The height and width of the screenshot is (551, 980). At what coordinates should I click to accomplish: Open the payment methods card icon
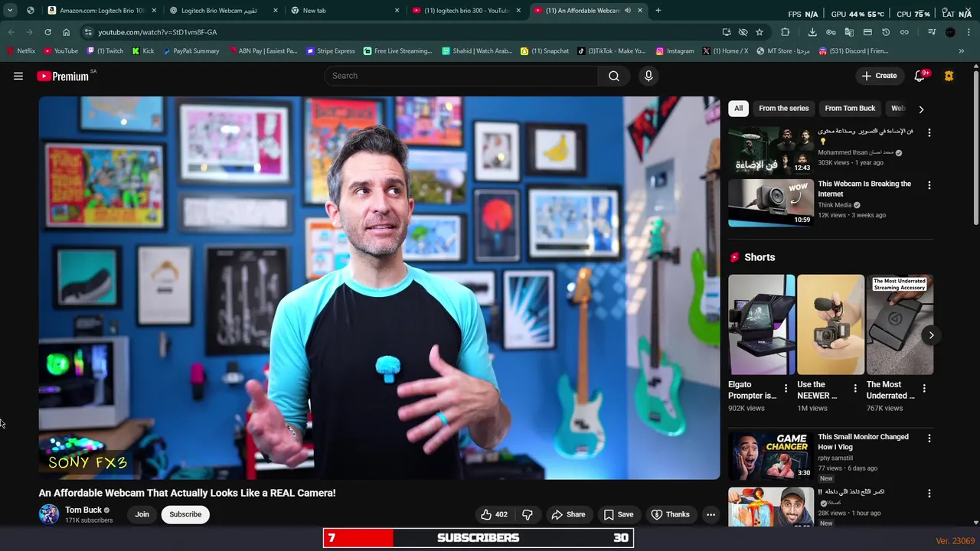click(x=867, y=32)
